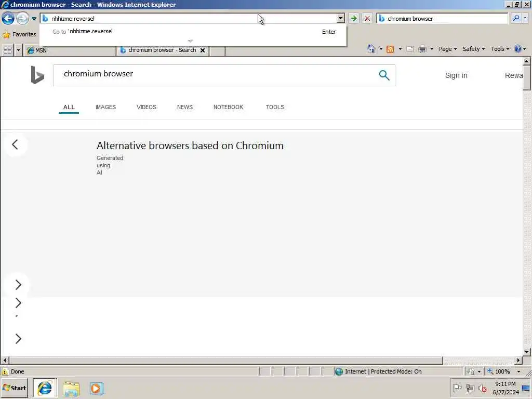Click the Print icon

pyautogui.click(x=422, y=49)
